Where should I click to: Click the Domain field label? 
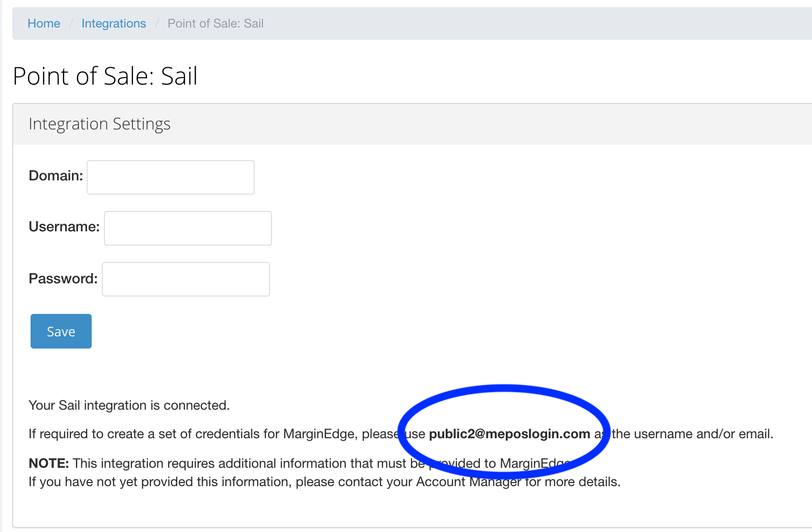(56, 176)
